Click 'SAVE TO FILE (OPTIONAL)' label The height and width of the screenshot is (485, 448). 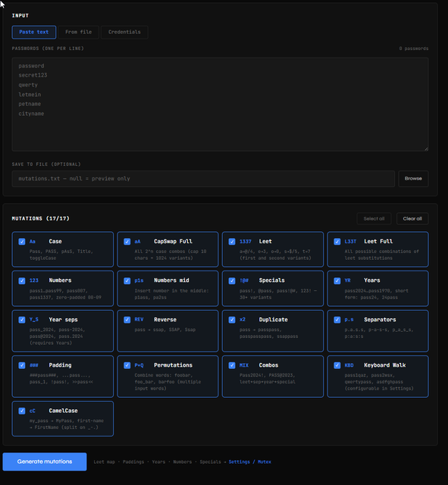click(46, 164)
